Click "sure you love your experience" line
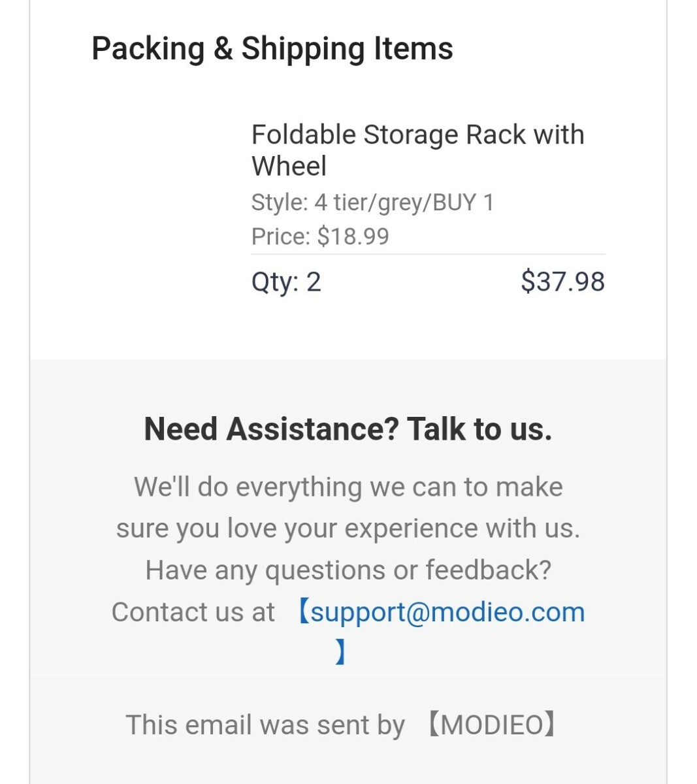The width and height of the screenshot is (697, 784). (348, 529)
